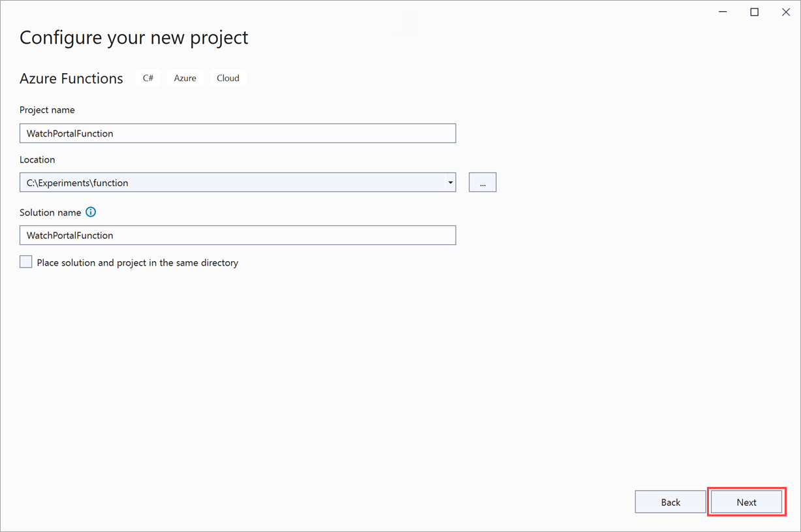Click the Azure tag
This screenshot has height=532, width=801.
(185, 78)
